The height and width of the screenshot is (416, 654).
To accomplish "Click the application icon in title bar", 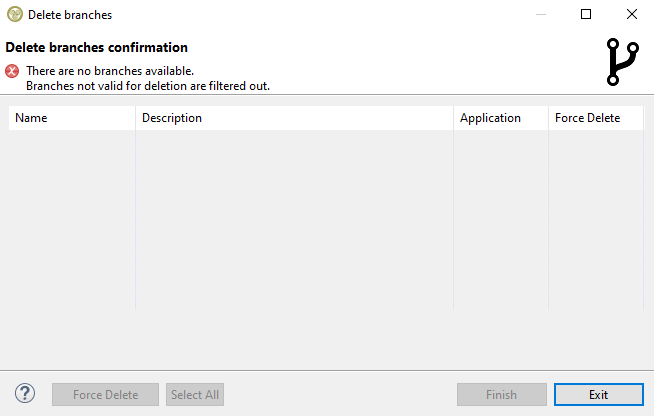I will point(14,15).
